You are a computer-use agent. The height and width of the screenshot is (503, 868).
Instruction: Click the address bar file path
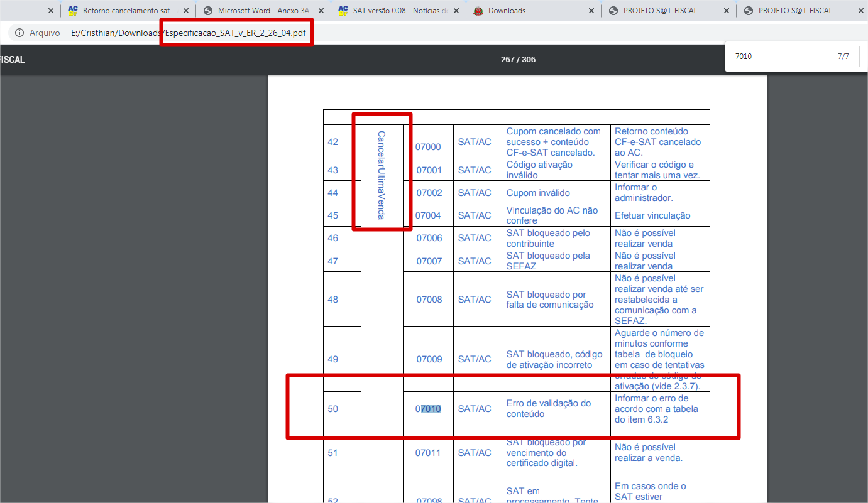pyautogui.click(x=189, y=33)
